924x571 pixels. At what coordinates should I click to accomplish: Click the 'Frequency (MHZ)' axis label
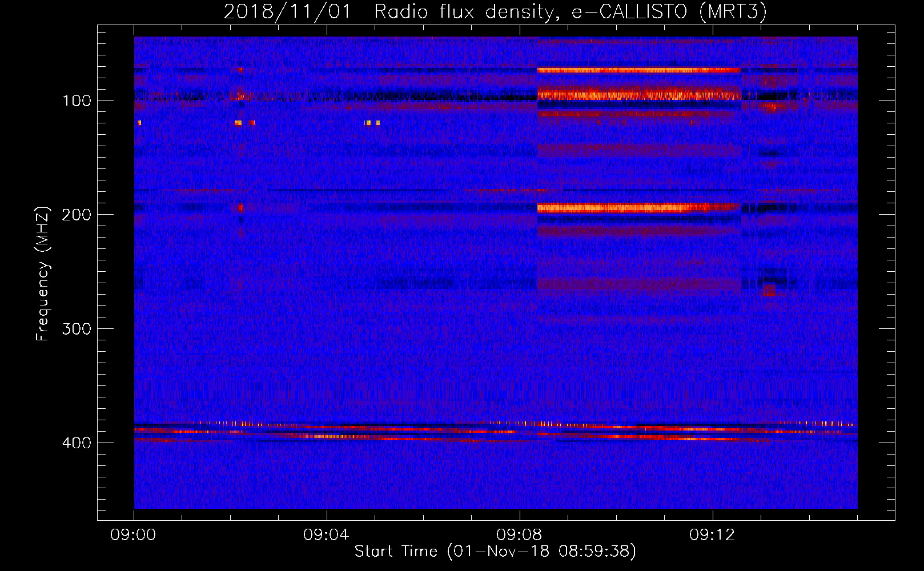43,274
